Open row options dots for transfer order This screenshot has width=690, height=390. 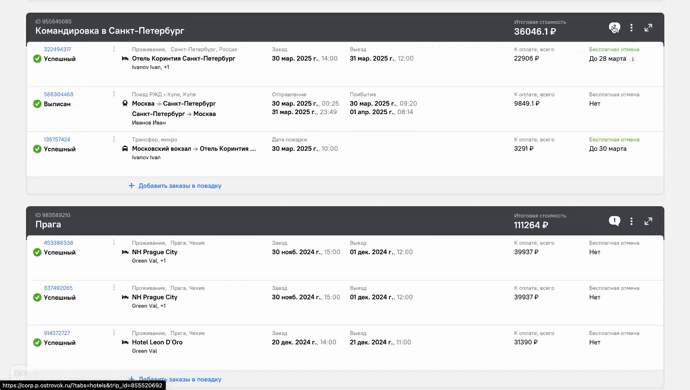click(114, 140)
